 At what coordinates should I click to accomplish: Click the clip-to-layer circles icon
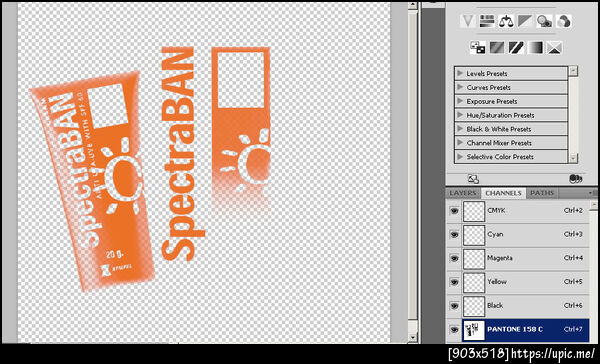point(576,179)
